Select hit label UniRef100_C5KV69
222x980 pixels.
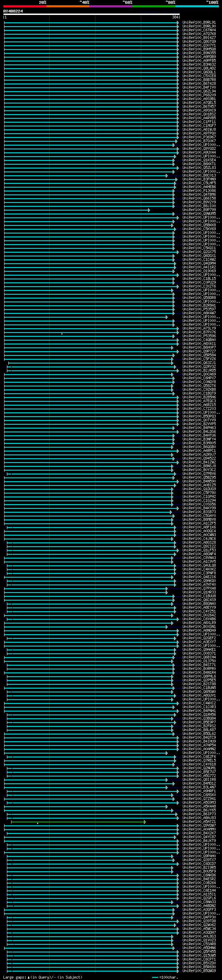199,229
